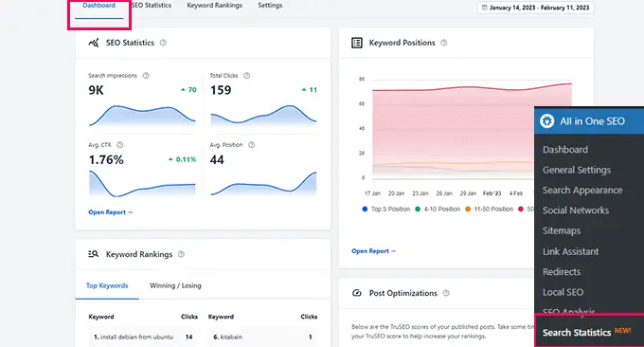Switch to the SEO Statistics tab
This screenshot has width=644, height=347.
point(152,6)
